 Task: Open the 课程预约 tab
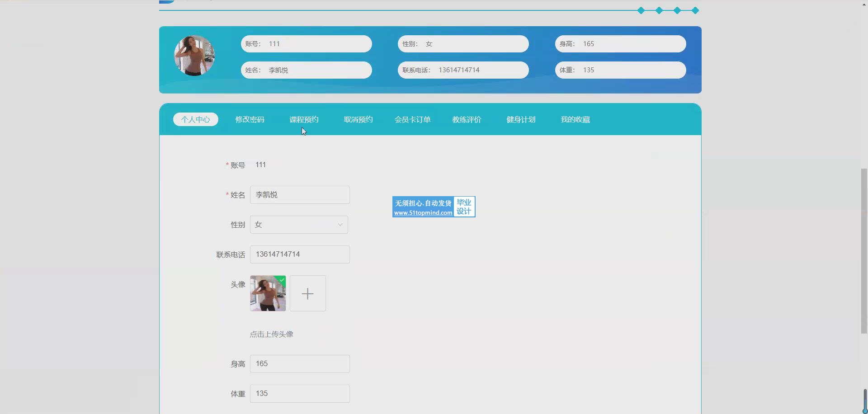pyautogui.click(x=304, y=119)
